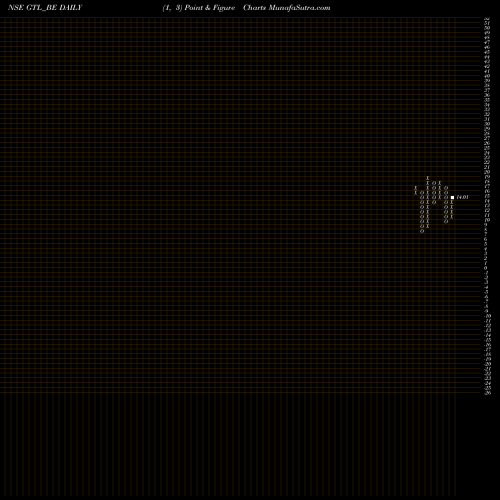Click the topmost X of the tallest X column
This screenshot has width=500, height=500.
coord(428,178)
